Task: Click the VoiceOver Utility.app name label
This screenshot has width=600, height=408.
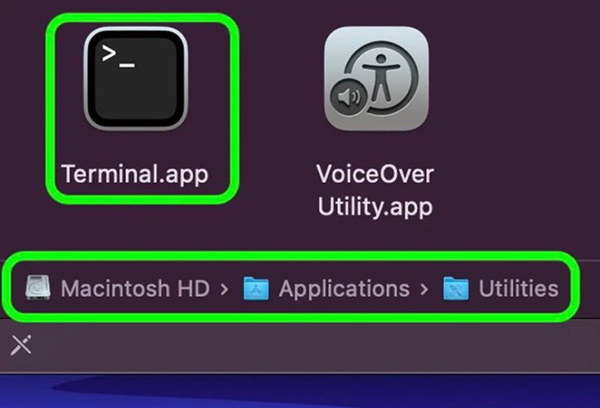Action: pos(375,190)
